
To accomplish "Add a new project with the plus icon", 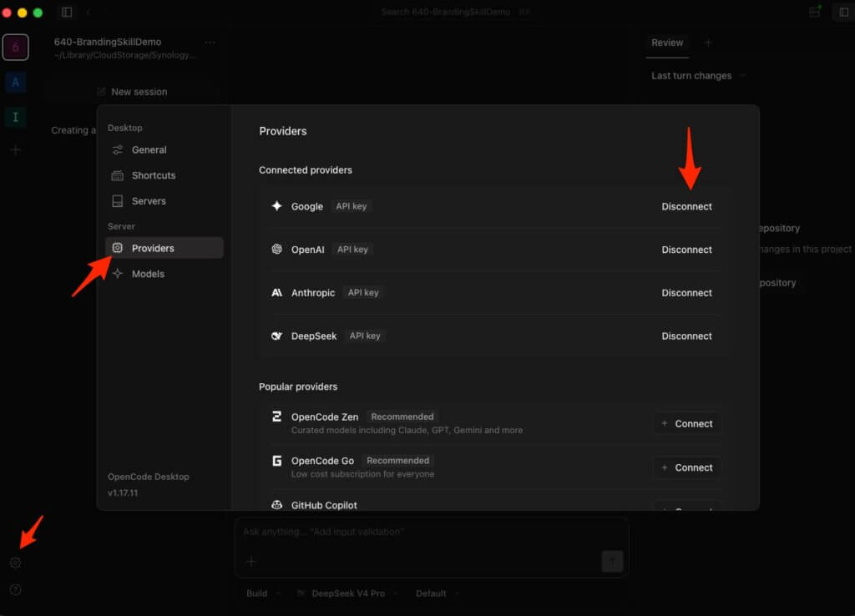I will pyautogui.click(x=15, y=150).
